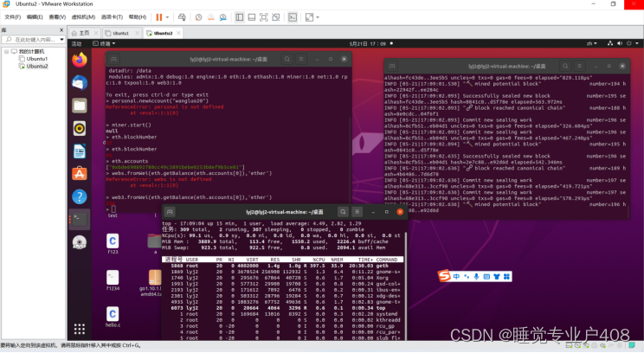Screen dimensions: 644x353
Task: Open Sogou soft keyboard icon
Action: pos(486,276)
